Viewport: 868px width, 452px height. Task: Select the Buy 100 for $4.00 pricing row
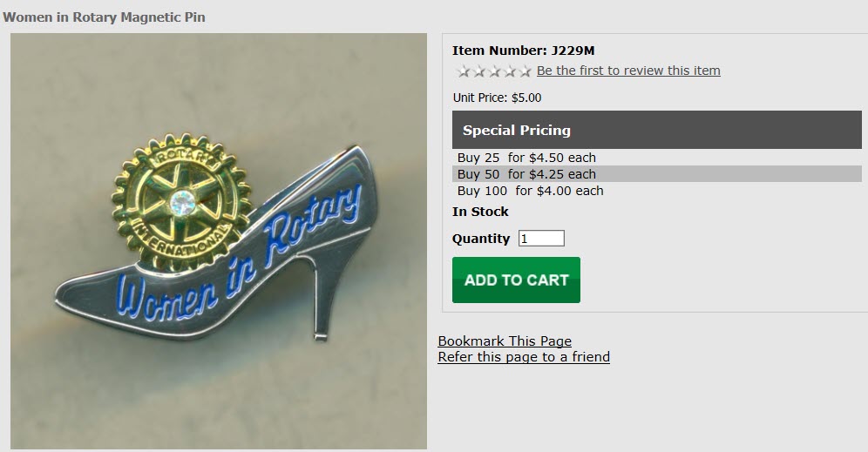[x=656, y=191]
